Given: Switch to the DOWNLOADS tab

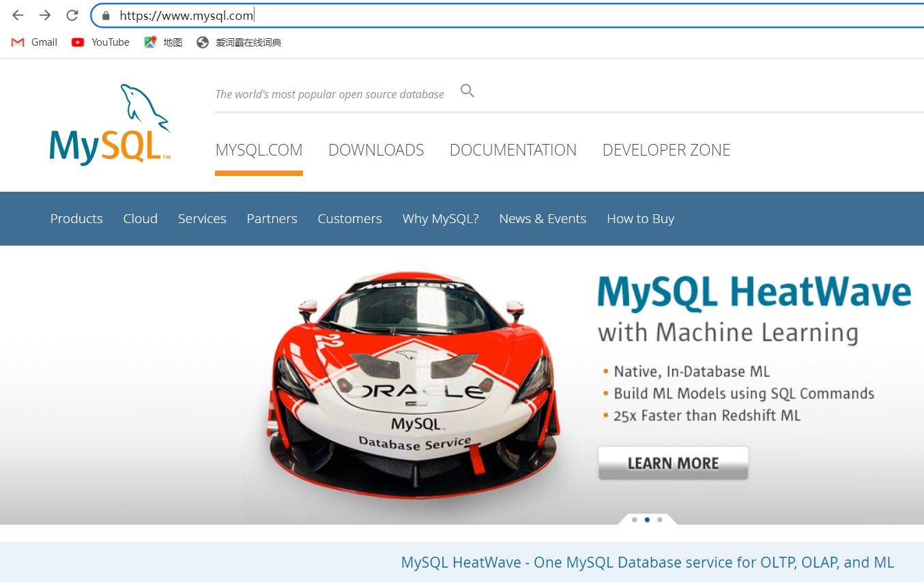Looking at the screenshot, I should tap(376, 150).
